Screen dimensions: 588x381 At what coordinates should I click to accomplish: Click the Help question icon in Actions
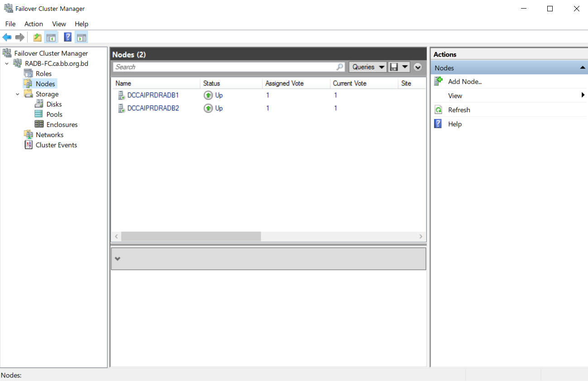click(x=438, y=124)
